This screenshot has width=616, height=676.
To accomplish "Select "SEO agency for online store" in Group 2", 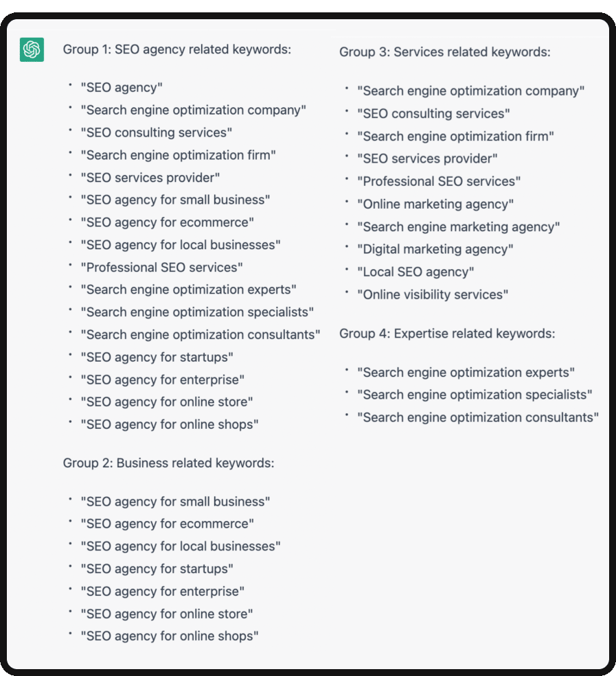I will click(167, 614).
